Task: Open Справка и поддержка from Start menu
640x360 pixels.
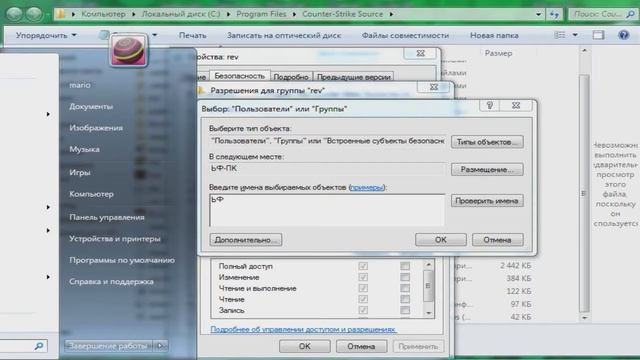Action: (111, 282)
